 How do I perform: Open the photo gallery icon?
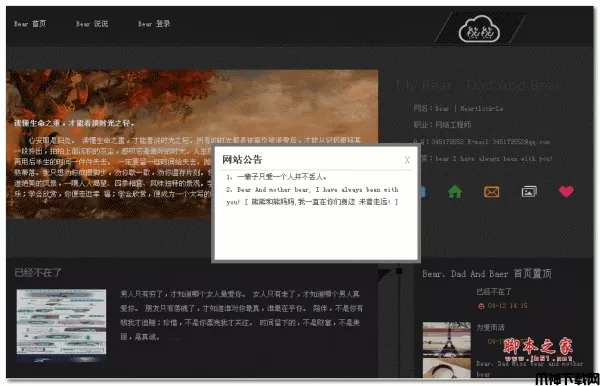[x=529, y=191]
